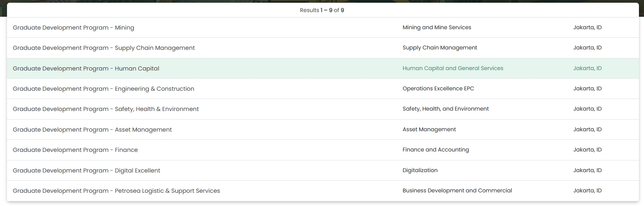Open Petrosea Logistic & Support Services program
This screenshot has height=206, width=644.
pyautogui.click(x=116, y=191)
